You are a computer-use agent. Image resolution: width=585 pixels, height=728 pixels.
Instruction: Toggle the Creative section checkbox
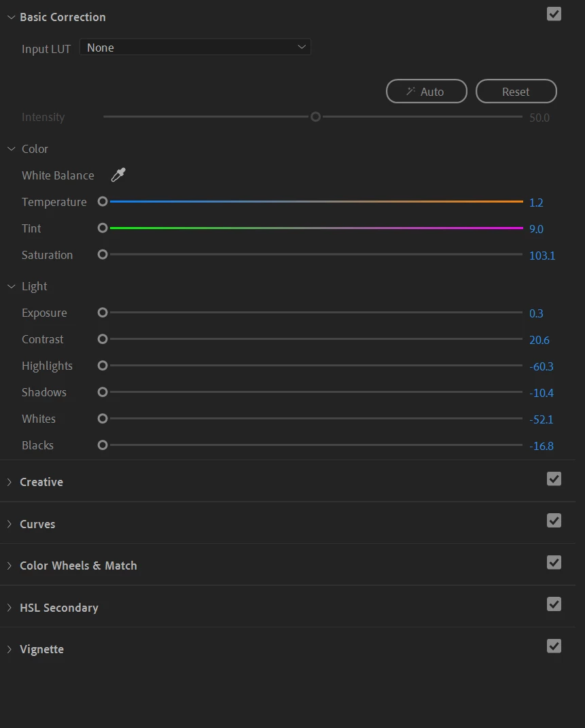click(x=554, y=479)
